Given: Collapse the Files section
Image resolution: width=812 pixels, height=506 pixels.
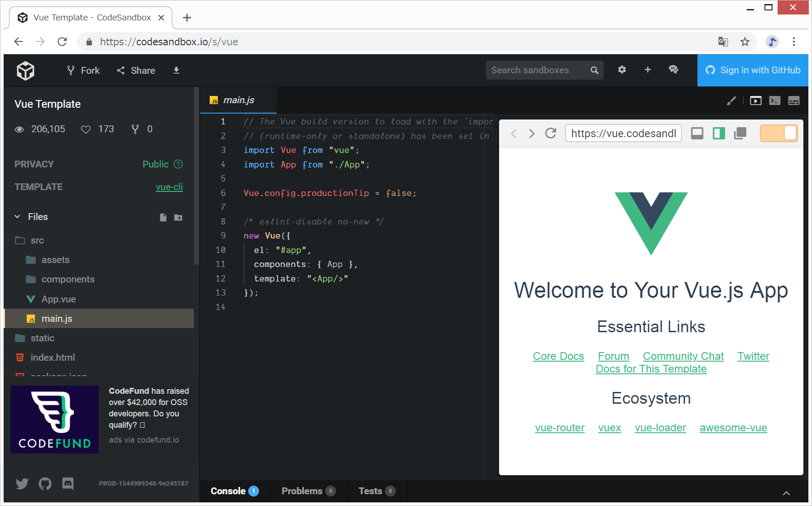Looking at the screenshot, I should coord(18,217).
